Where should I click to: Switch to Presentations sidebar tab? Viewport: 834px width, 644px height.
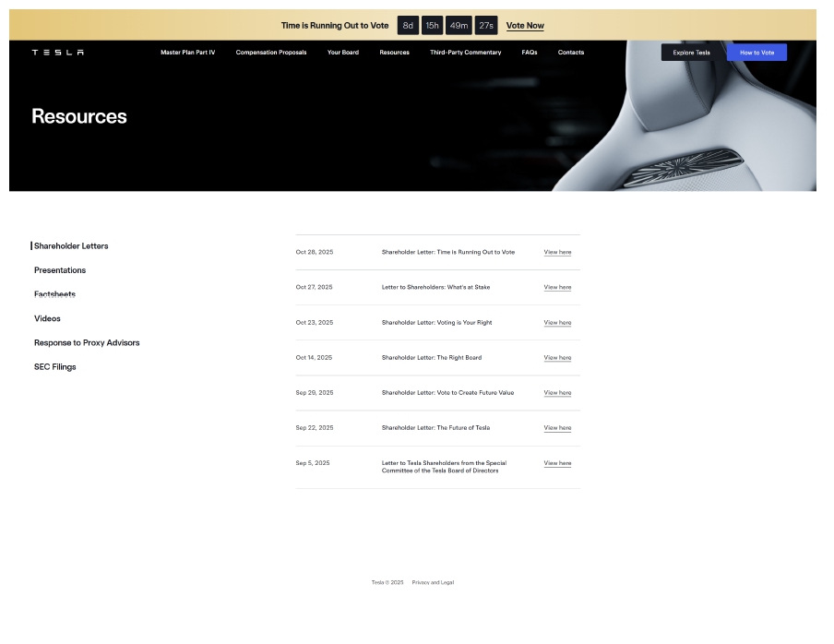click(x=60, y=270)
